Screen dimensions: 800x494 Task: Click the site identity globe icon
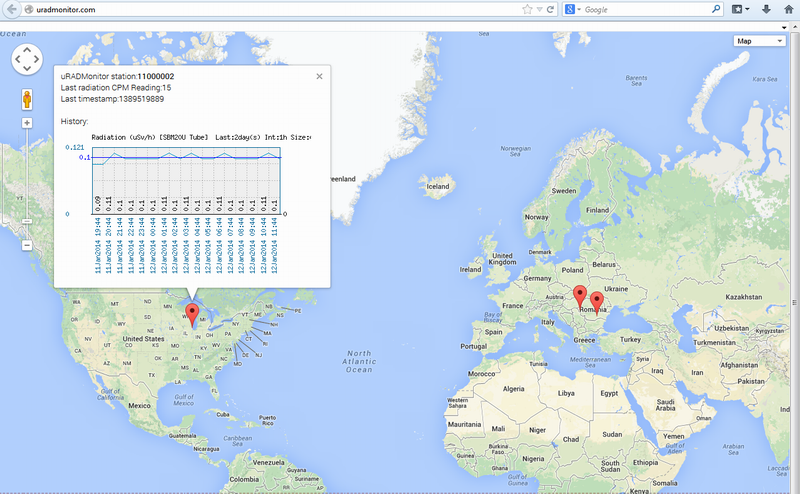[29, 9]
